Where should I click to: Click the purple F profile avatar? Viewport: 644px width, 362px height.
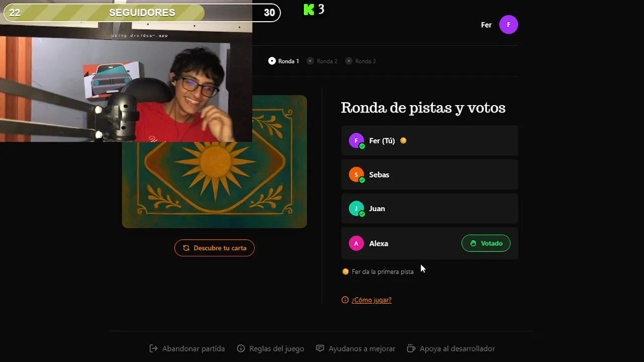(x=509, y=25)
